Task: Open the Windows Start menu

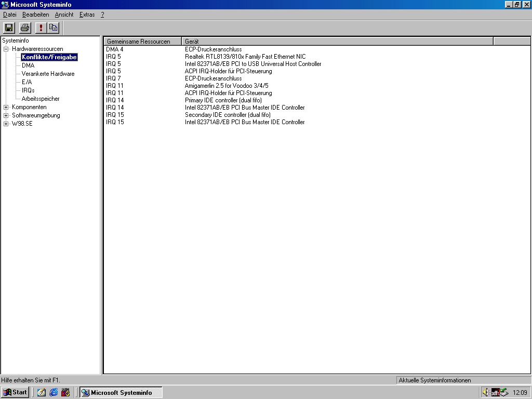Action: (15, 393)
